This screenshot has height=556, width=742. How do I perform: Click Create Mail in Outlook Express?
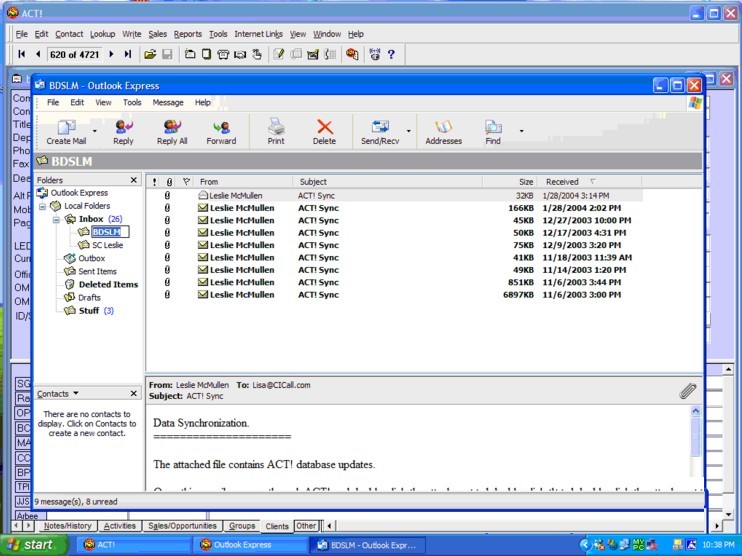coord(66,132)
